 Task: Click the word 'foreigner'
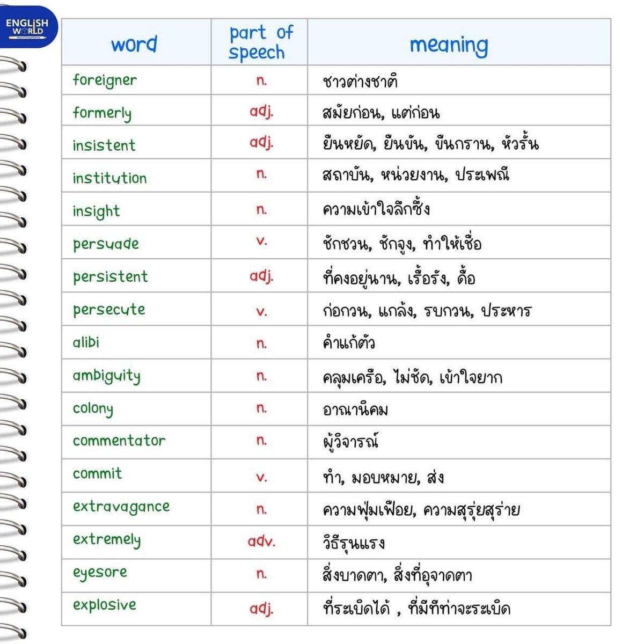105,80
